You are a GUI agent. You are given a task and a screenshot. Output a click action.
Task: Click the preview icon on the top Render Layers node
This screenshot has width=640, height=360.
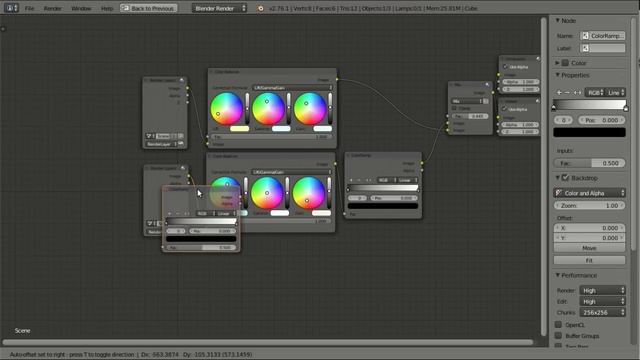182,80
